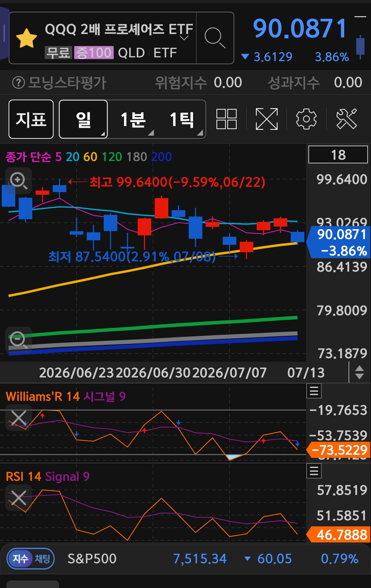Open stock search magnifier icon
The image size is (371, 588).
point(215,38)
